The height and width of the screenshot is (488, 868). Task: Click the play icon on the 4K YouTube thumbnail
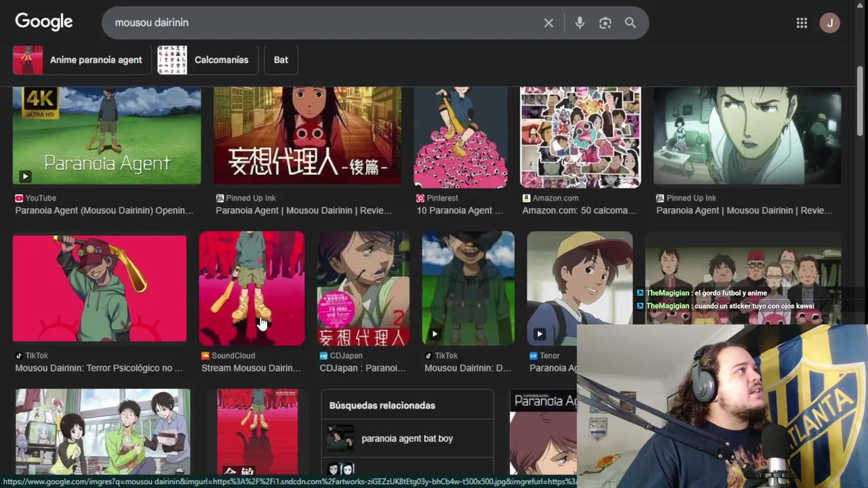[25, 177]
